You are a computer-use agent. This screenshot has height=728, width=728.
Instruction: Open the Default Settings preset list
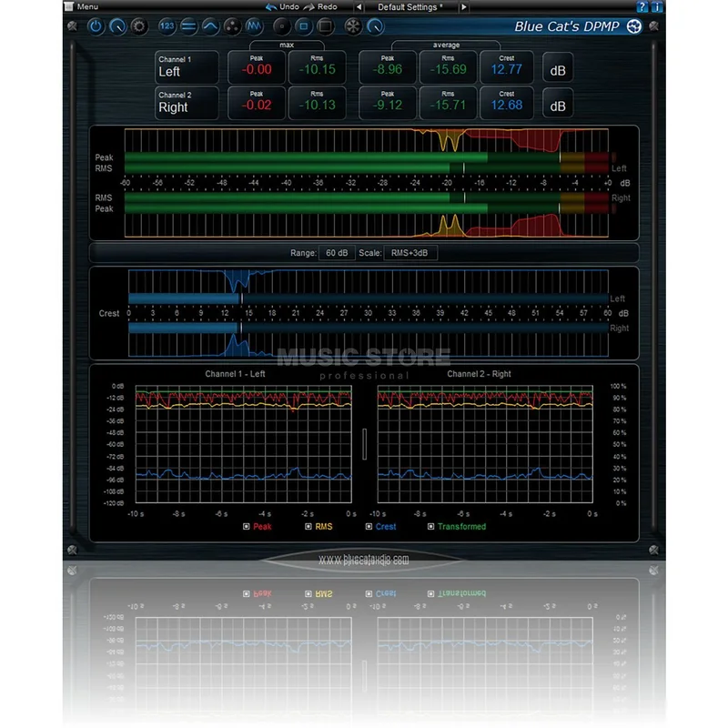point(410,7)
